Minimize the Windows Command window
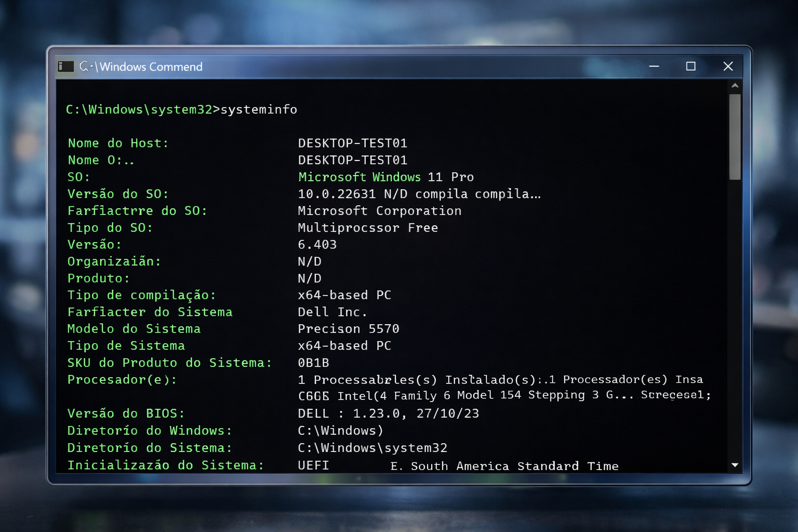Image resolution: width=798 pixels, height=532 pixels. coord(654,66)
